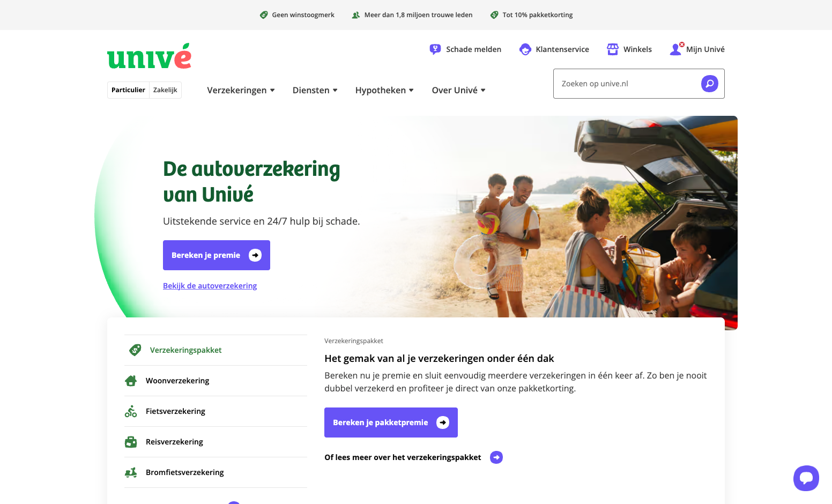Expand the Verzekeringen dropdown menu
The image size is (832, 504).
pos(241,90)
